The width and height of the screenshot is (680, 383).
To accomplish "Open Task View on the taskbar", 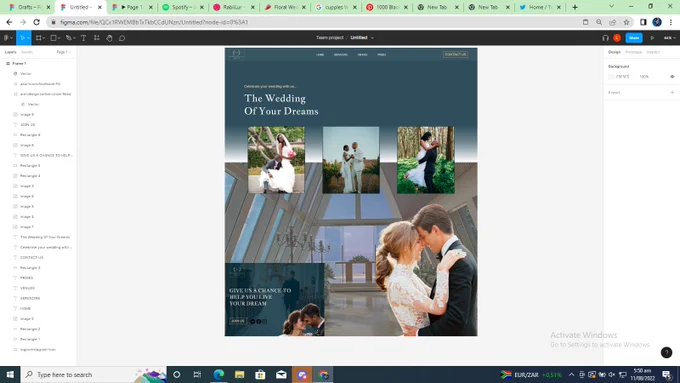I will coord(197,375).
